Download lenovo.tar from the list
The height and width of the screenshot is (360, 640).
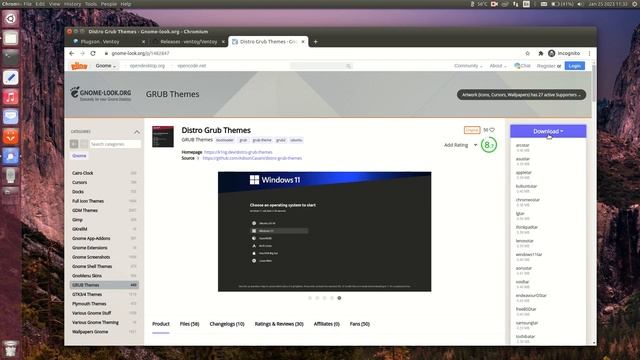point(524,241)
